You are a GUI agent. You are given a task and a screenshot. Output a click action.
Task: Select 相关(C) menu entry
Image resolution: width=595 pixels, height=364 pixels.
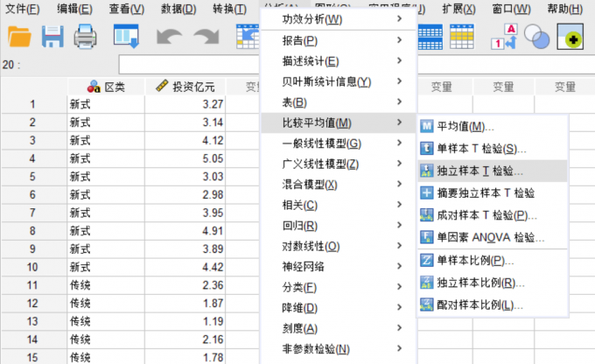pyautogui.click(x=338, y=205)
